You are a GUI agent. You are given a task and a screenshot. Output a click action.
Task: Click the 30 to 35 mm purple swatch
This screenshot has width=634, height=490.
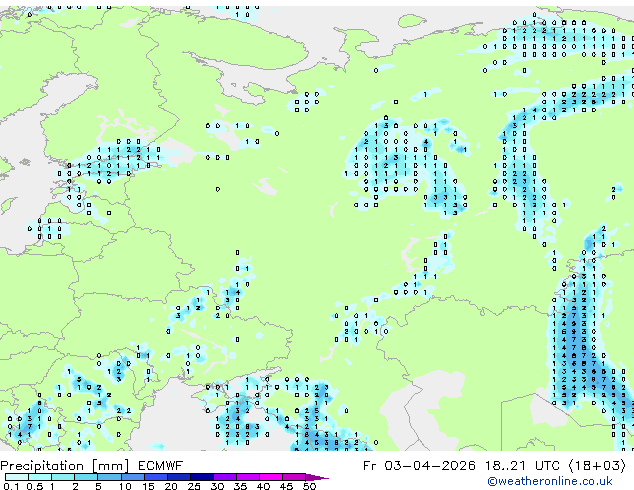point(225,477)
